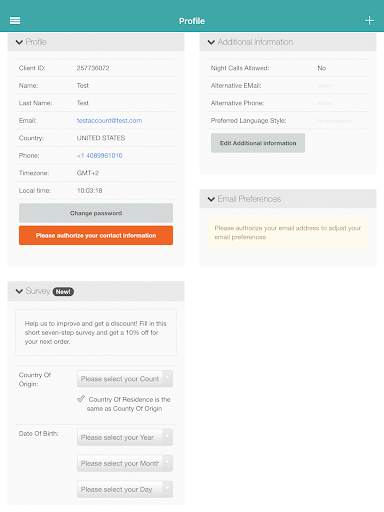Click Edit Additional Information button

pyautogui.click(x=258, y=143)
